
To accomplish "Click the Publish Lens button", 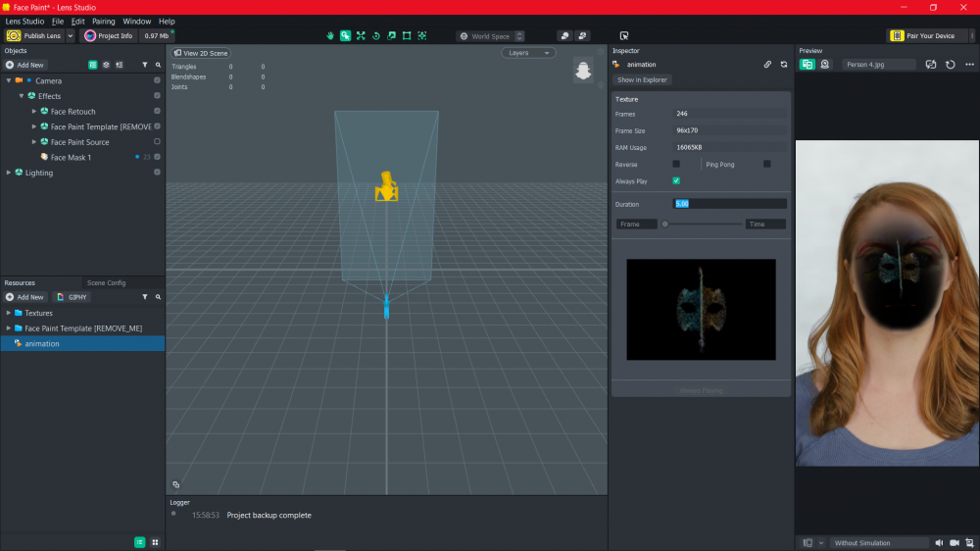I will (x=35, y=36).
